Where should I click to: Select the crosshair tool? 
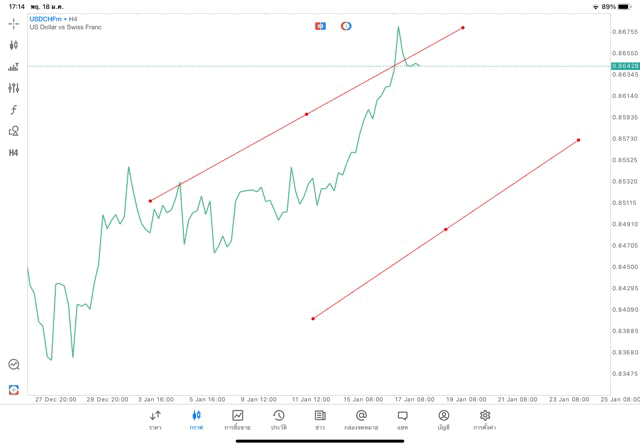[x=14, y=23]
